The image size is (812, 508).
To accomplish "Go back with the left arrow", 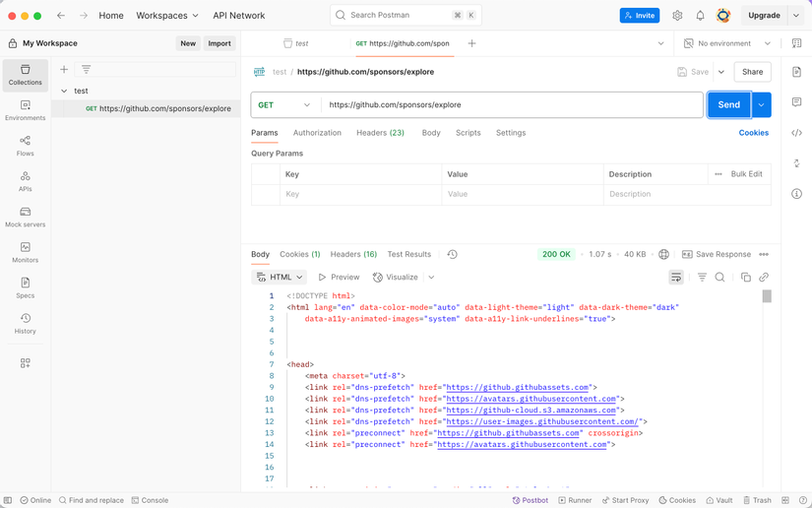I will [x=61, y=16].
